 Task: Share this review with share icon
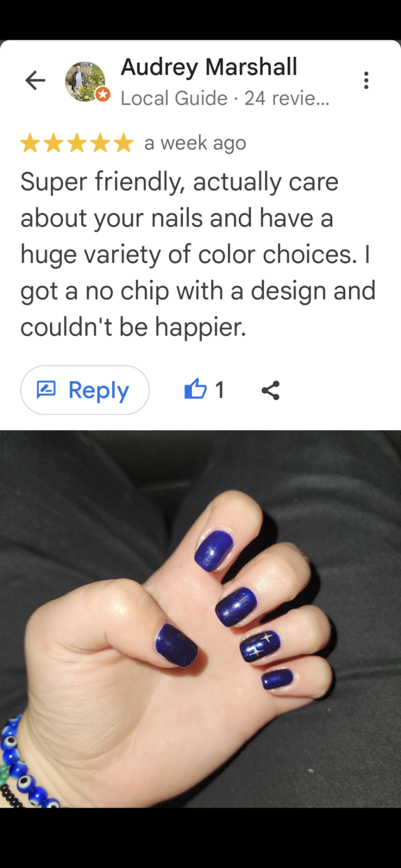click(x=271, y=390)
